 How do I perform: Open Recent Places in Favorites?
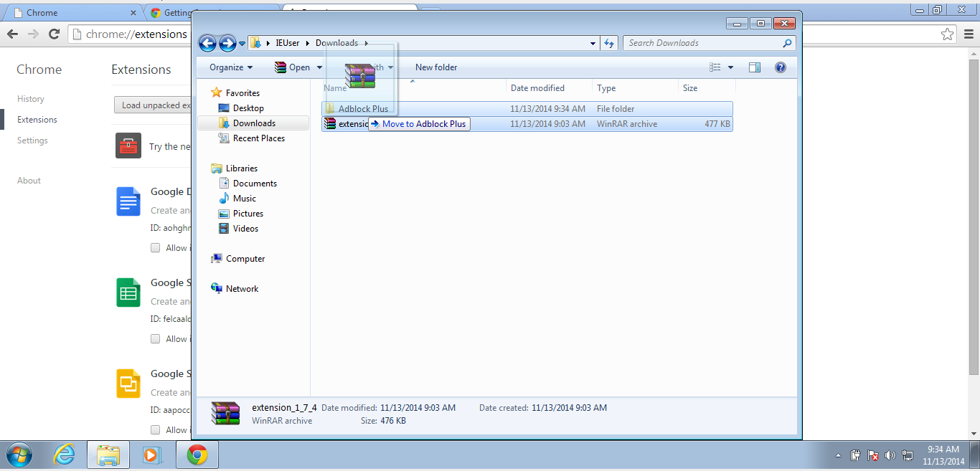tap(251, 138)
